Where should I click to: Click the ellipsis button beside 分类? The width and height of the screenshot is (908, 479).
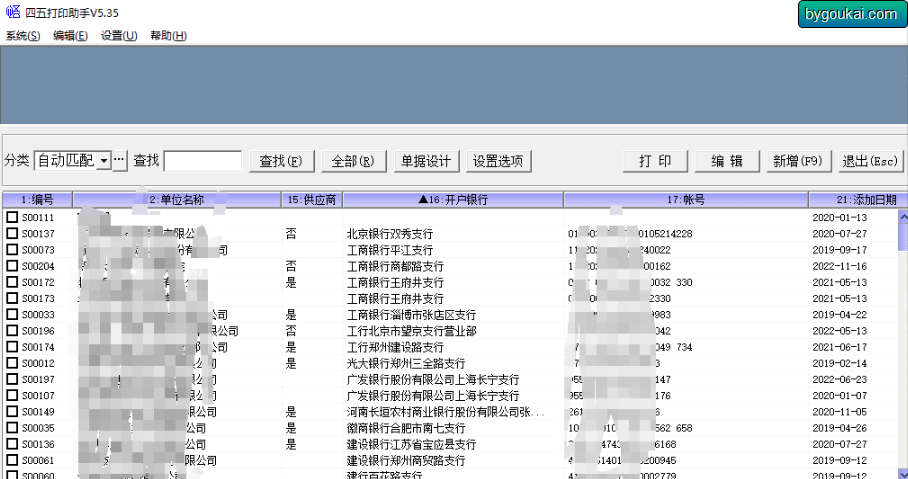click(119, 160)
